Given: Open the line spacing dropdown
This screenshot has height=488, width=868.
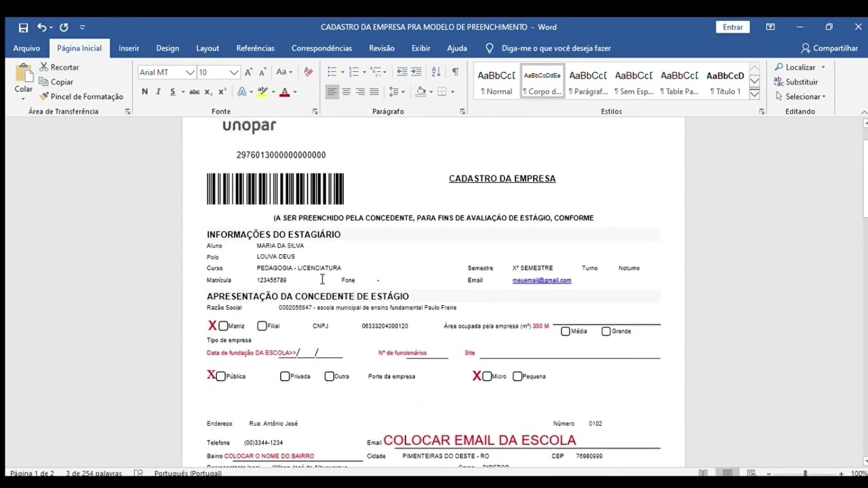Looking at the screenshot, I should pos(397,91).
